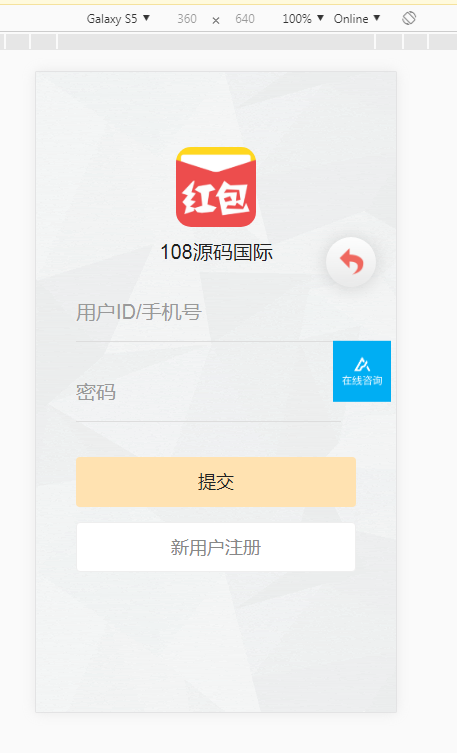457x753 pixels.
Task: Click the triangle arrow next to Galaxy S5
Action: 146,18
